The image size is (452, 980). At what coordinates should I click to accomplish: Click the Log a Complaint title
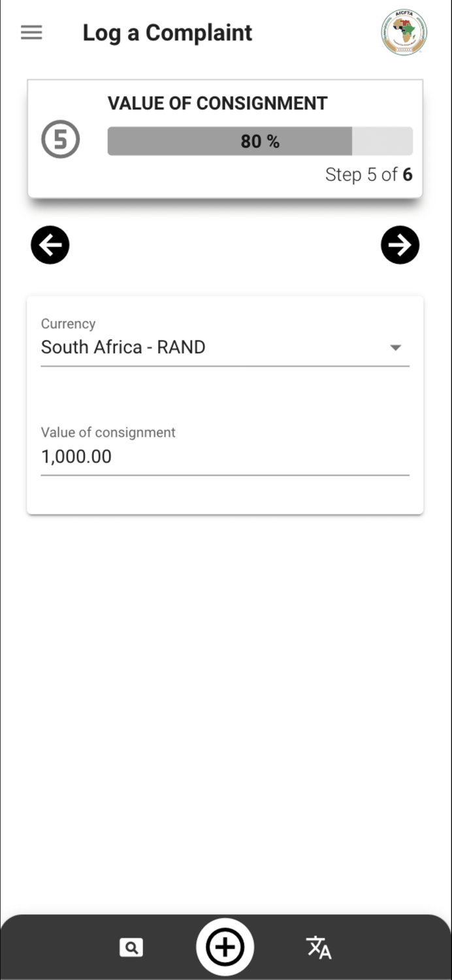pyautogui.click(x=167, y=32)
